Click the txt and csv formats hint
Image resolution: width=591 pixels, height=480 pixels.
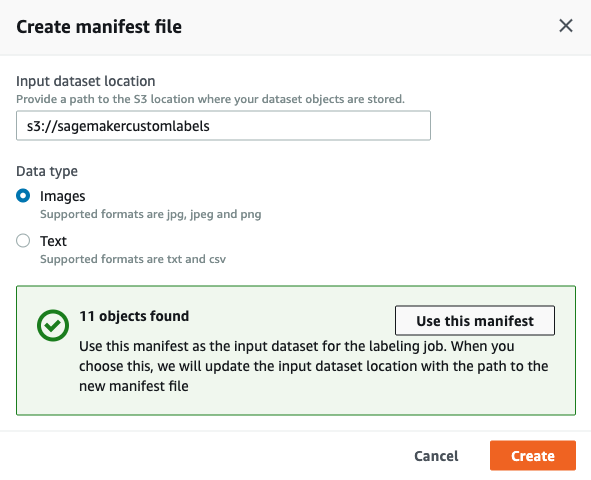coord(133,259)
